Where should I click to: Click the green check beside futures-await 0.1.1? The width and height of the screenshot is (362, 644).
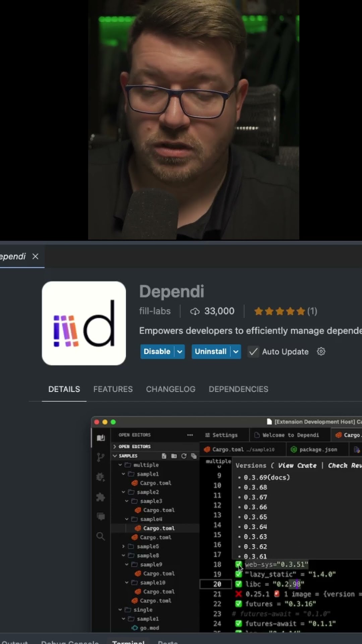click(238, 624)
